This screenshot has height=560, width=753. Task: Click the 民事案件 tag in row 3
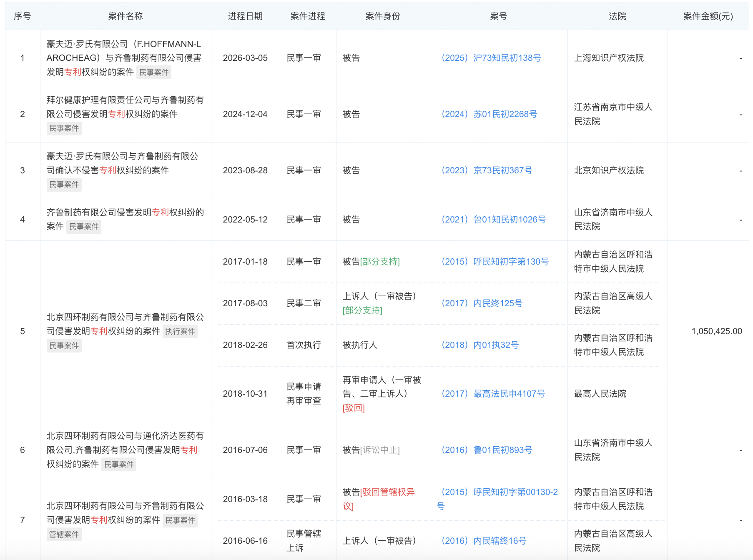click(64, 185)
